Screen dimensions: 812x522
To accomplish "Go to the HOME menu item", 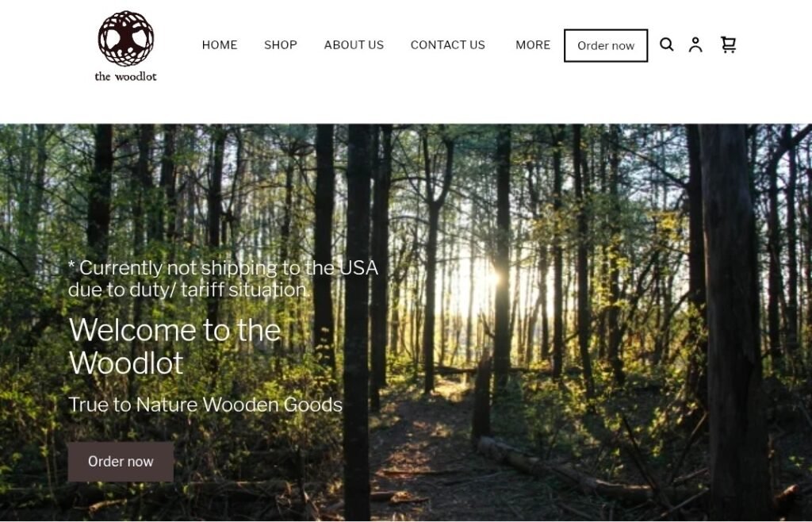I will 220,45.
